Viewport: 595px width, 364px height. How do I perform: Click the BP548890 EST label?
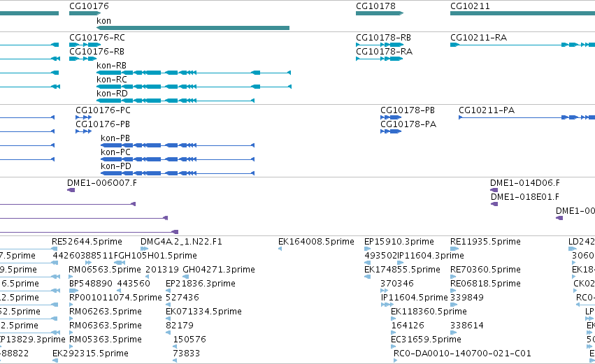(x=91, y=284)
